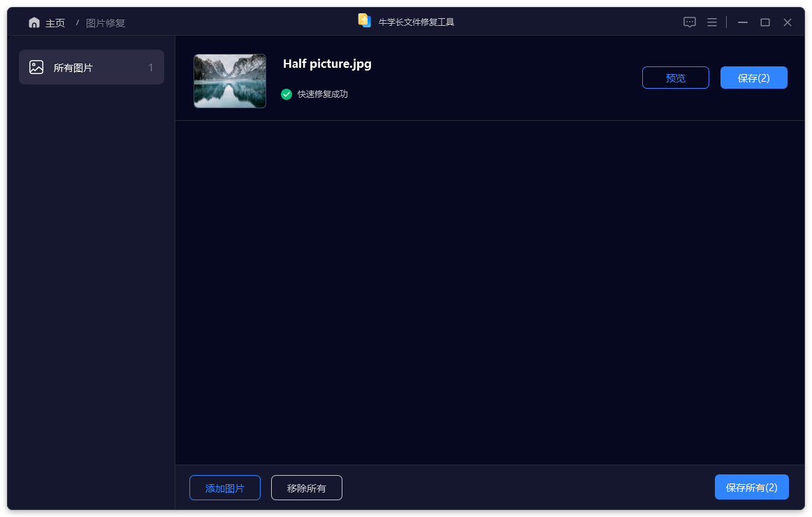Open the feedback message bubble icon
The height and width of the screenshot is (517, 812).
point(689,22)
